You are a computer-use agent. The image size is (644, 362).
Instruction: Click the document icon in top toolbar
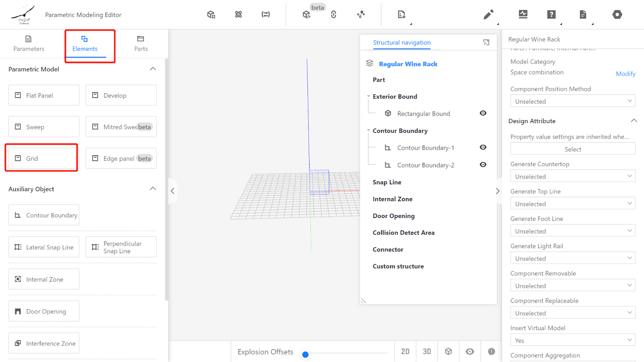(583, 15)
